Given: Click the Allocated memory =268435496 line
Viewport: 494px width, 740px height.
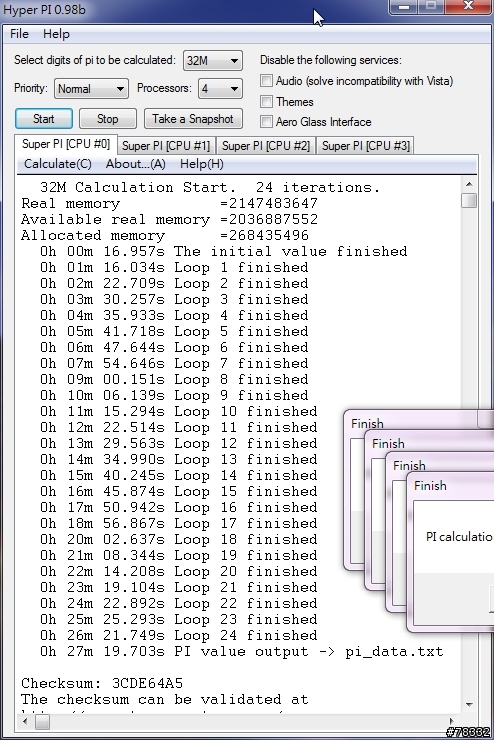Looking at the screenshot, I should point(165,235).
